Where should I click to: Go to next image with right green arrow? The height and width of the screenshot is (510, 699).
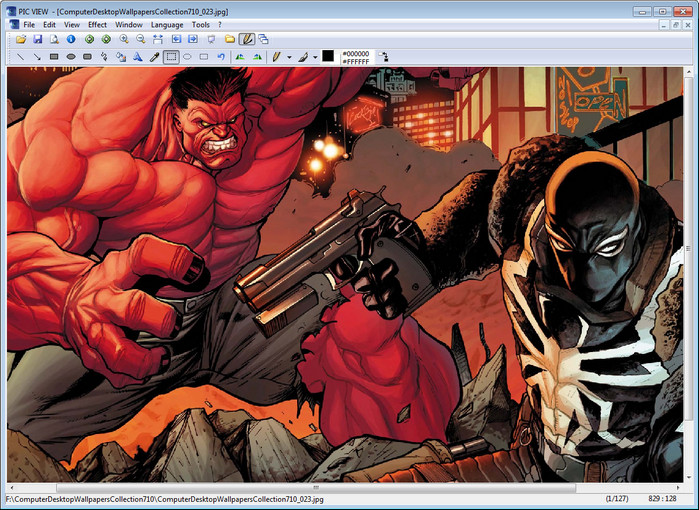tap(106, 39)
